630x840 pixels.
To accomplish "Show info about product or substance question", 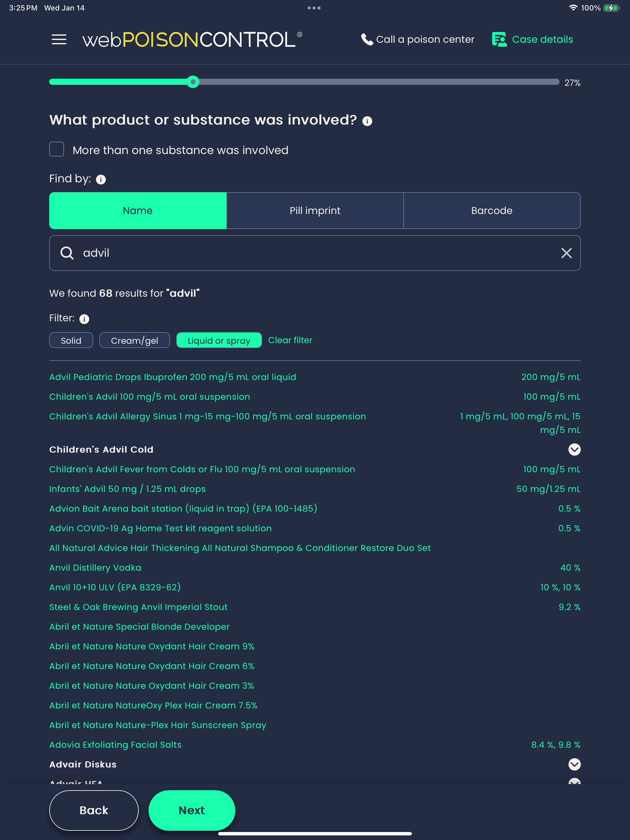I will tap(367, 121).
